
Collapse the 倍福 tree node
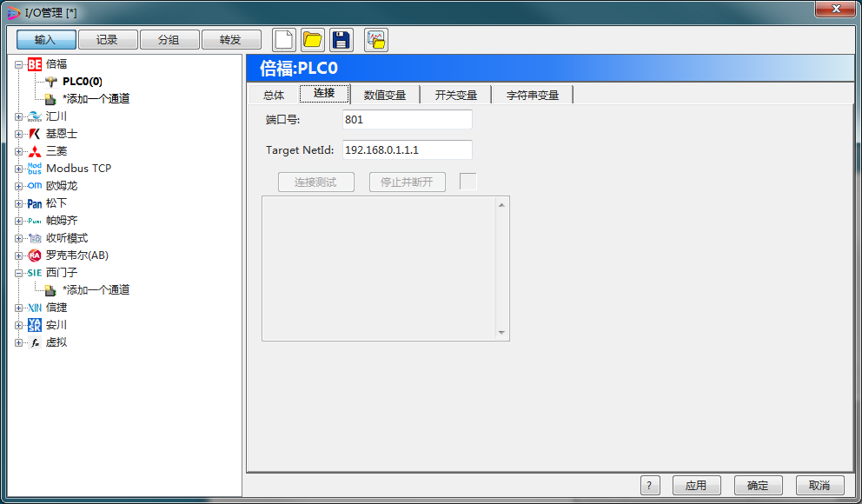tap(19, 64)
